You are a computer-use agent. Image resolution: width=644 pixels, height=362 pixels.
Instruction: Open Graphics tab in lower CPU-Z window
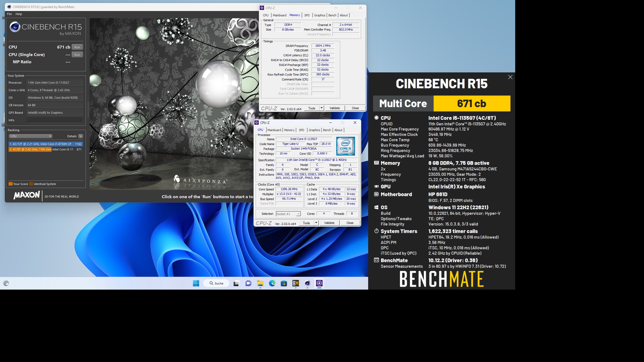[314, 130]
